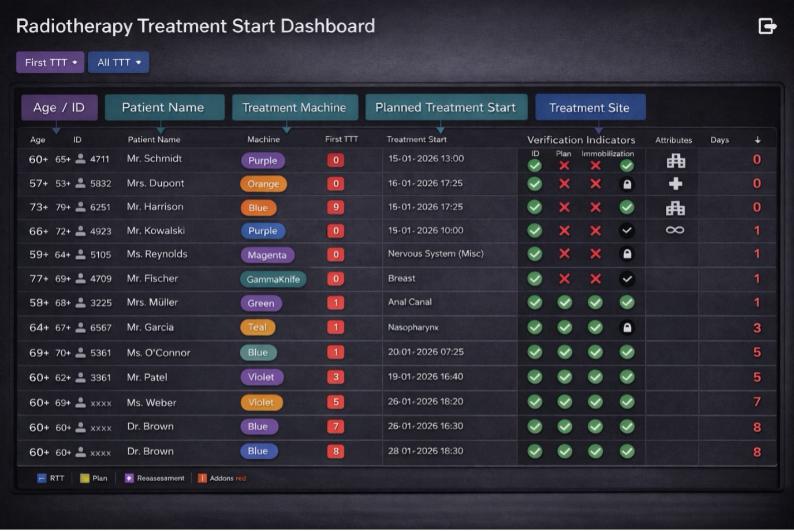Click the person icon beside ID 4711
Image resolution: width=794 pixels, height=532 pixels.
tap(81, 159)
